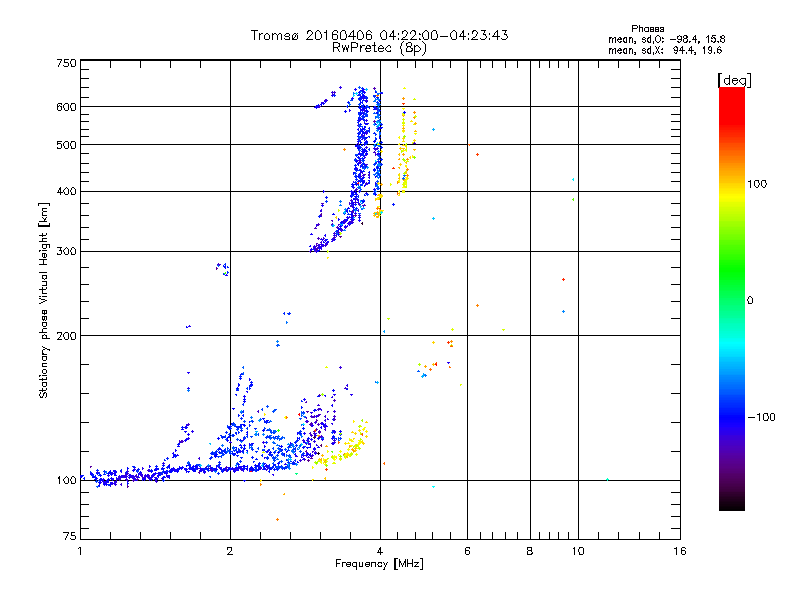Click the 'RwPretec (8p)' subtitle
This screenshot has width=800, height=600.
click(379, 48)
